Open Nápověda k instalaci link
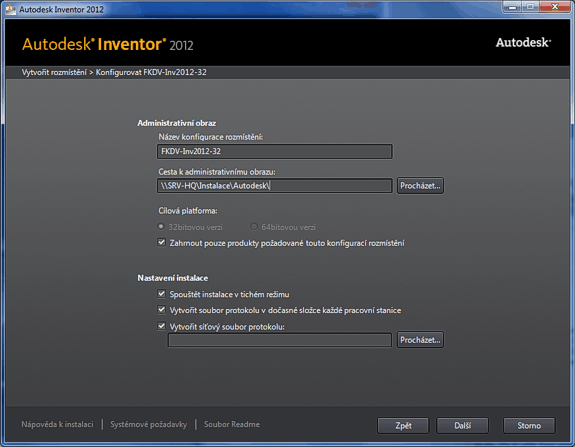 (x=57, y=424)
